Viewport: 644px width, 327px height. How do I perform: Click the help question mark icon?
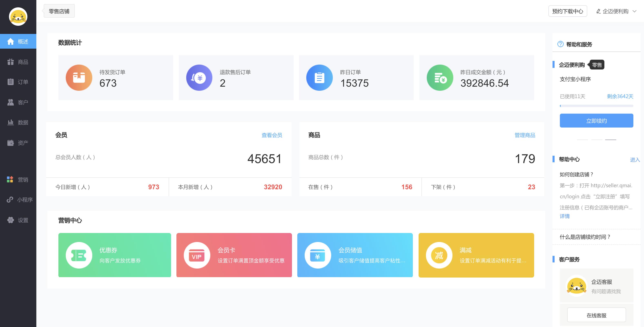pos(560,44)
